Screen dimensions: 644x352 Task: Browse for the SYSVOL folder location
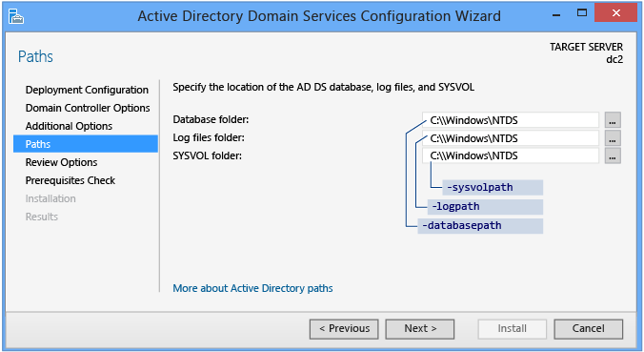[x=613, y=155]
